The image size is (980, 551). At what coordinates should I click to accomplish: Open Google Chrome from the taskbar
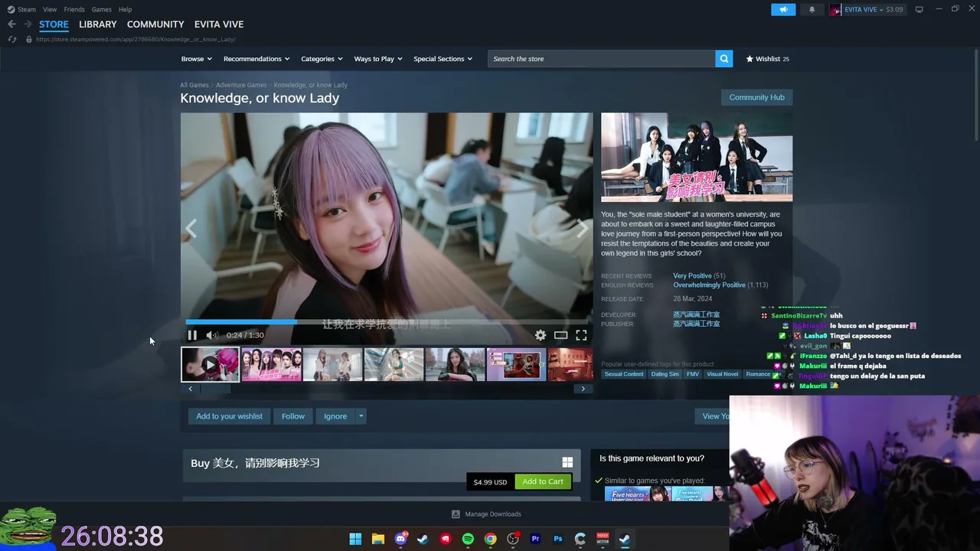click(x=490, y=539)
